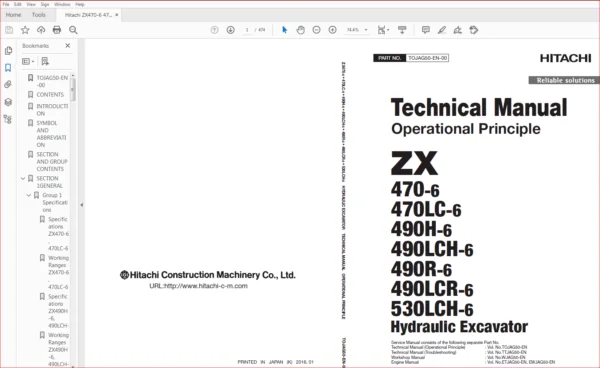Collapse SECTION 1GENERAL bookmark
The image size is (600, 368).
[x=23, y=178]
